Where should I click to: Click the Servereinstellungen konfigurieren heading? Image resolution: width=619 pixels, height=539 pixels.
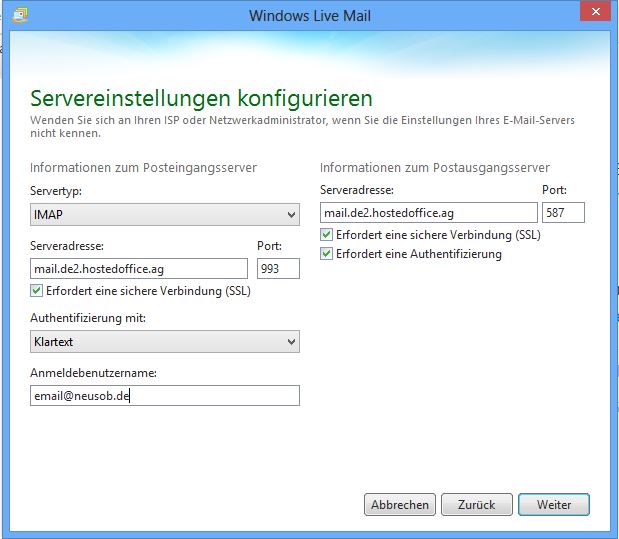click(x=201, y=98)
